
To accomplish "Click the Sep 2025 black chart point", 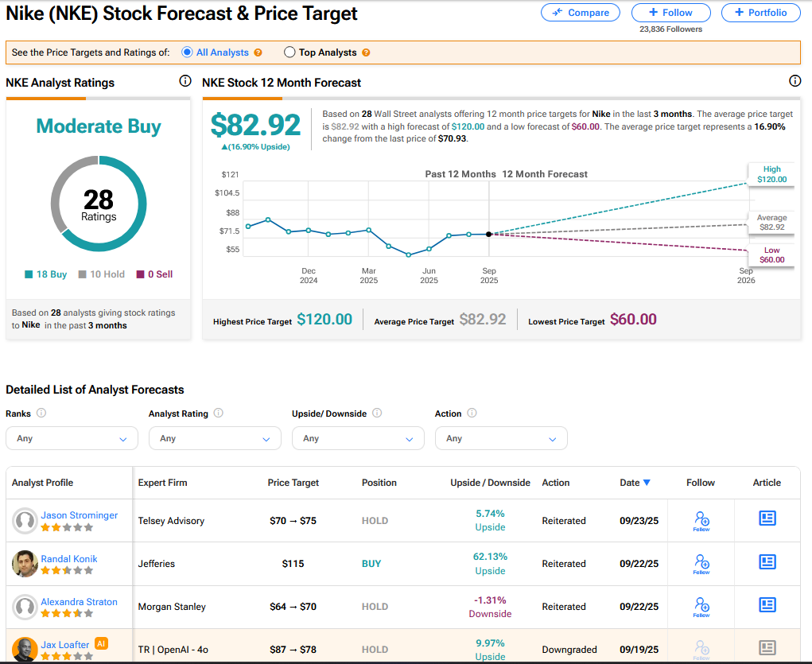I will 489,235.
